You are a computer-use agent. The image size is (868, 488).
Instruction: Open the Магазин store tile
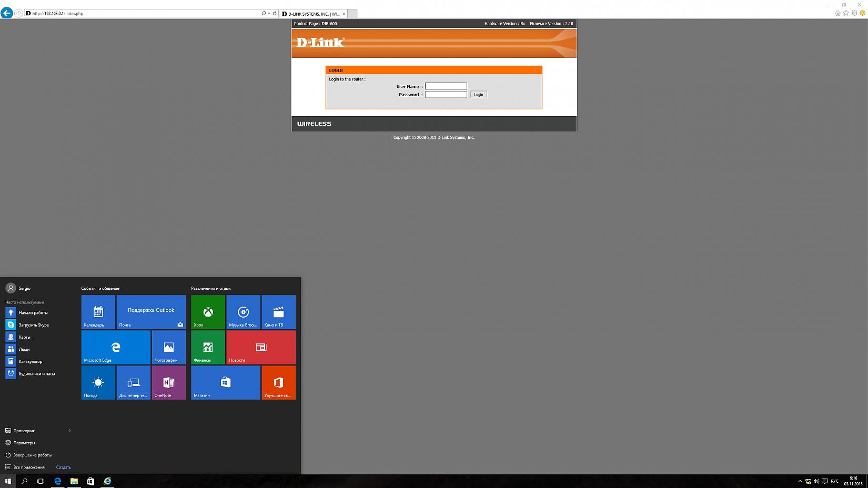[x=226, y=382]
